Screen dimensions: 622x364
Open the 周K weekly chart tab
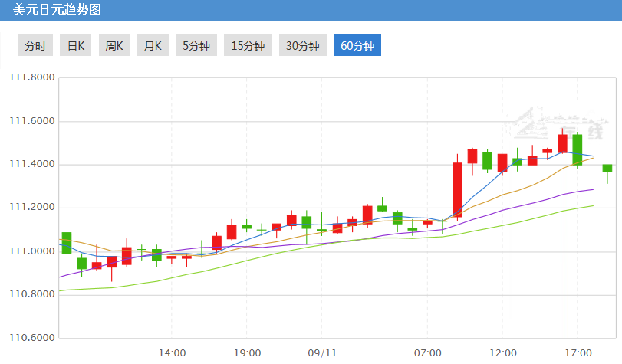tap(114, 45)
